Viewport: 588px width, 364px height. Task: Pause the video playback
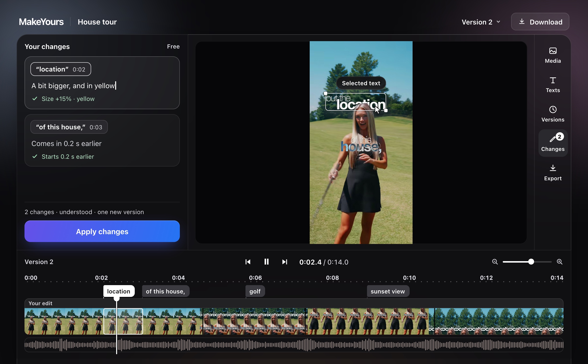(266, 262)
